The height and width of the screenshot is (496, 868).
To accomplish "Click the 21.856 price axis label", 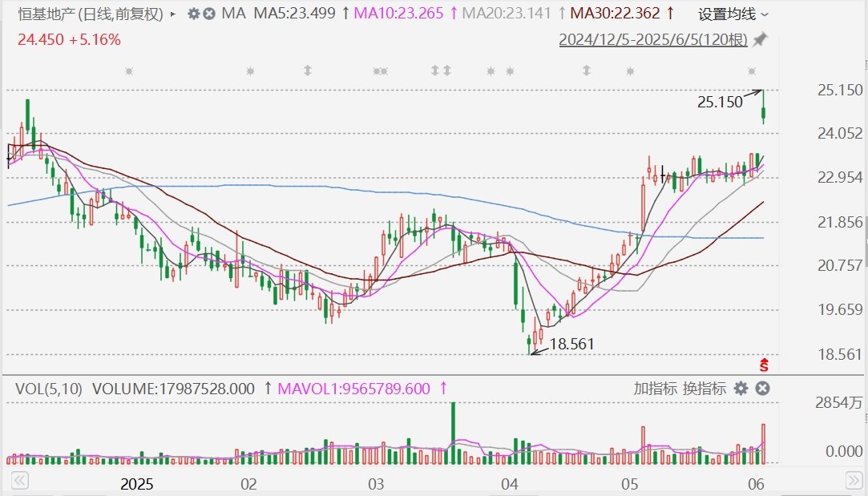I will 840,222.
